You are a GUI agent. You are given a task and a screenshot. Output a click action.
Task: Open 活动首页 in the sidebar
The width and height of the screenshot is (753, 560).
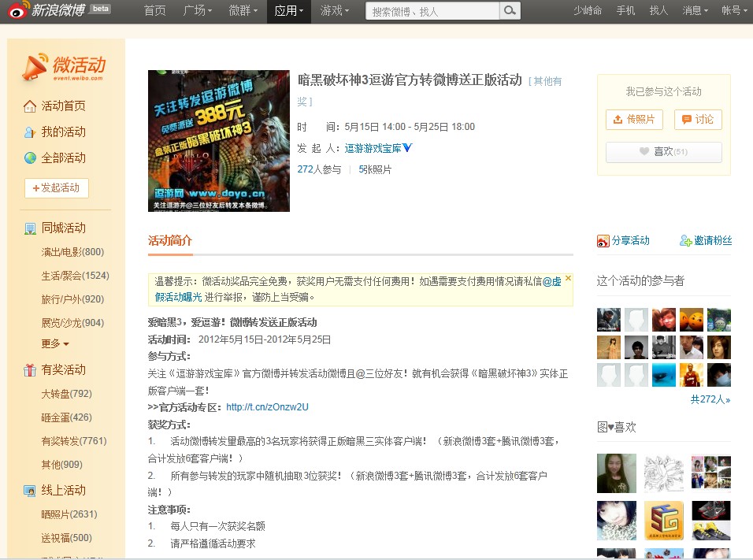coord(63,106)
